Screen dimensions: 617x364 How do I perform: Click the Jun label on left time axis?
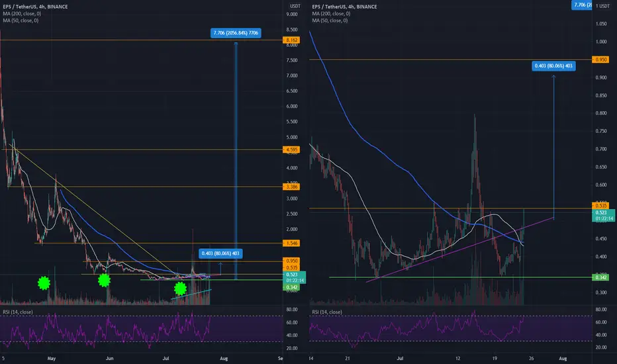click(x=109, y=359)
